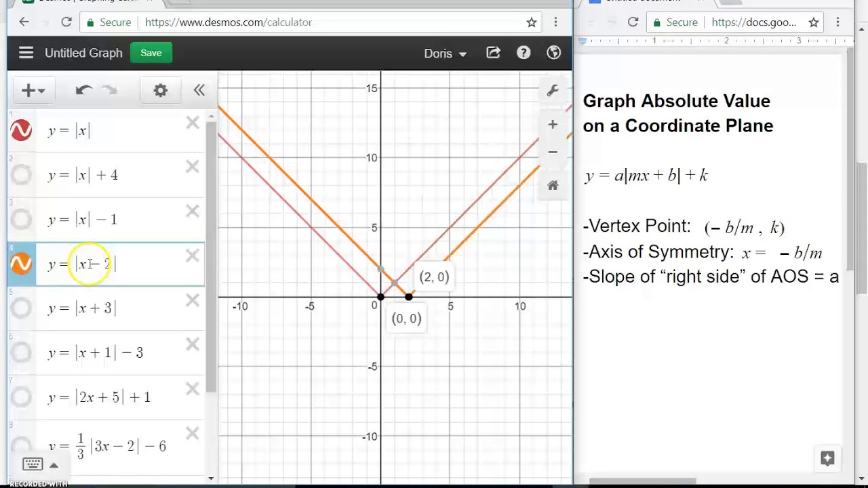Zoom out with the minus button on graph
868x488 pixels.
tap(553, 152)
